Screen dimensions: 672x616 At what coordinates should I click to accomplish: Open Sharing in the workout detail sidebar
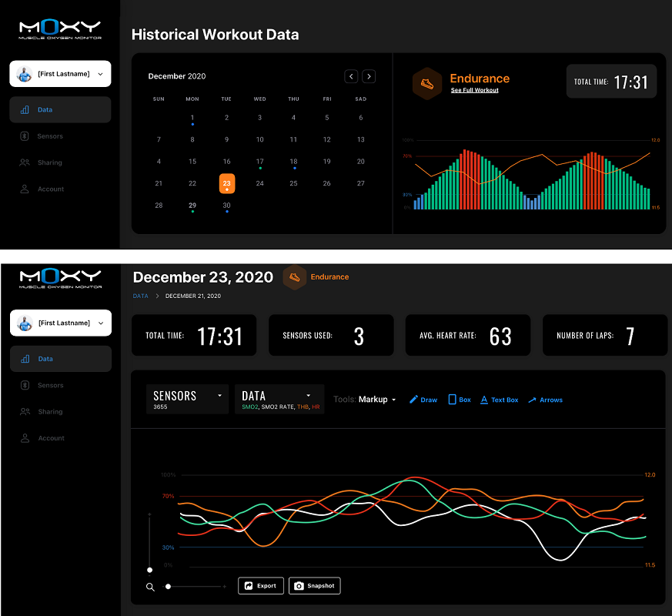click(x=50, y=412)
